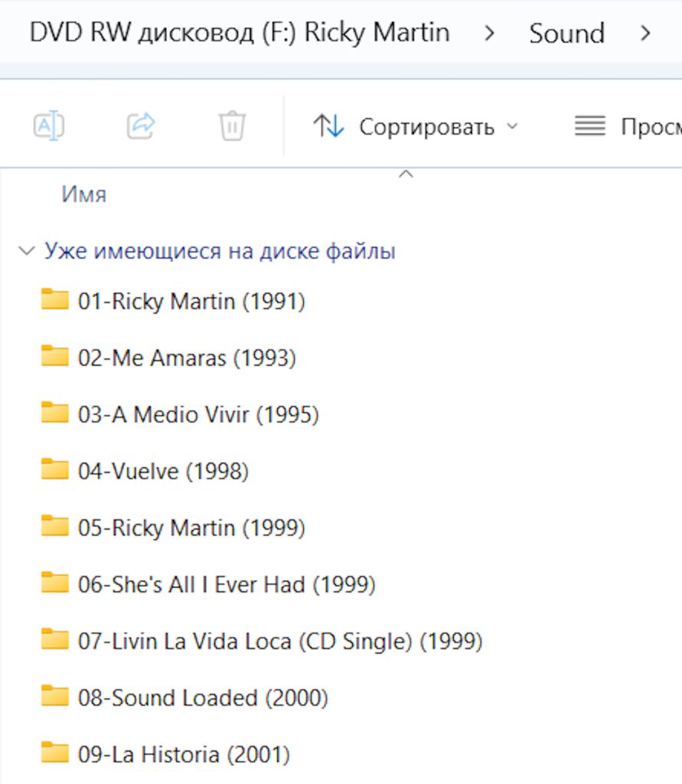
Task: Click the folder icon of 07-Livin La Vida Loca
Action: 55,639
